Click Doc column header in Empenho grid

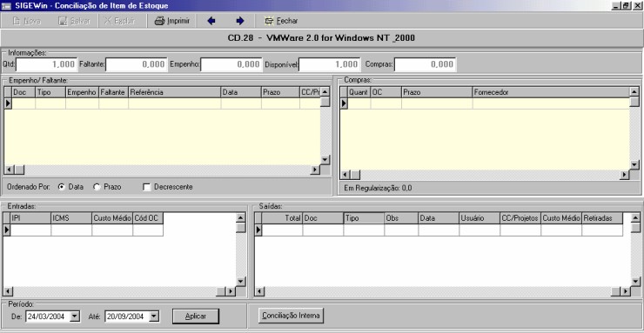pos(23,92)
